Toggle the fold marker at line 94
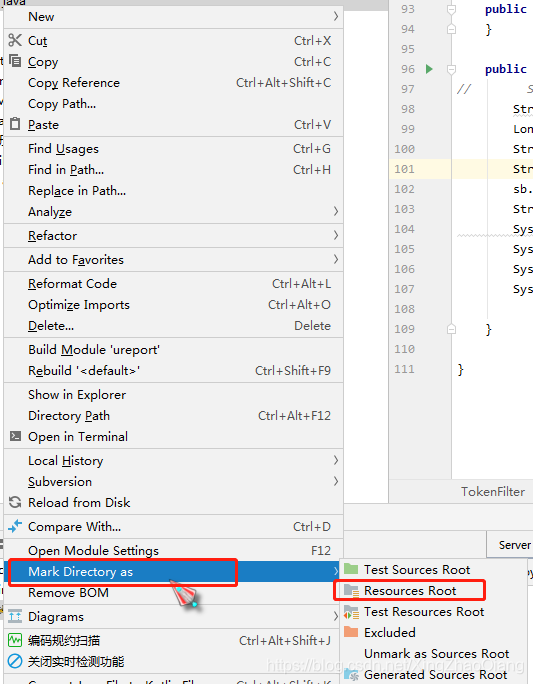 (x=451, y=29)
